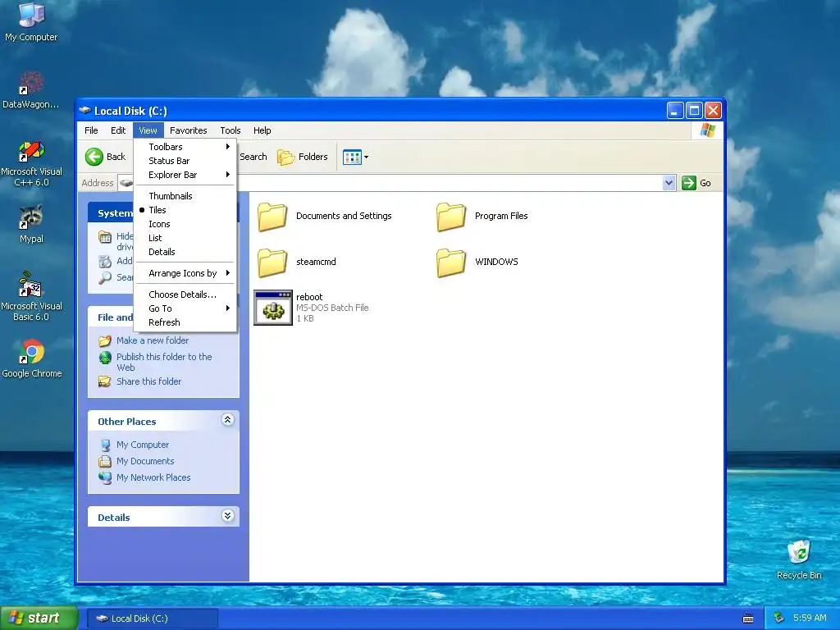Select the DataWagon desktop shortcut icon
The image size is (840, 630).
pyautogui.click(x=31, y=83)
